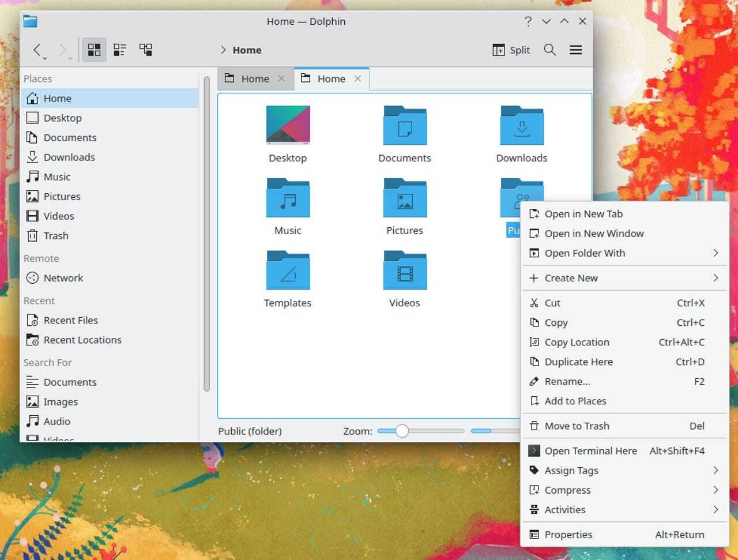Select Trash in Places sidebar

[x=56, y=236]
